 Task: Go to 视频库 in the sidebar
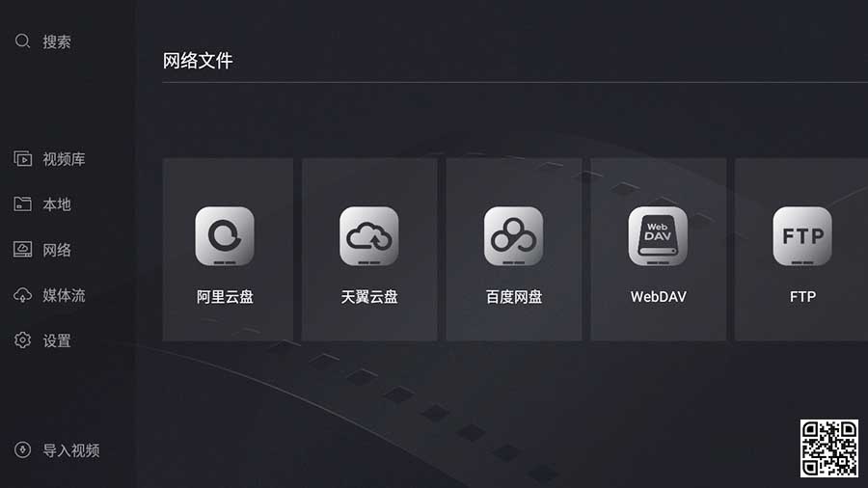coord(65,159)
